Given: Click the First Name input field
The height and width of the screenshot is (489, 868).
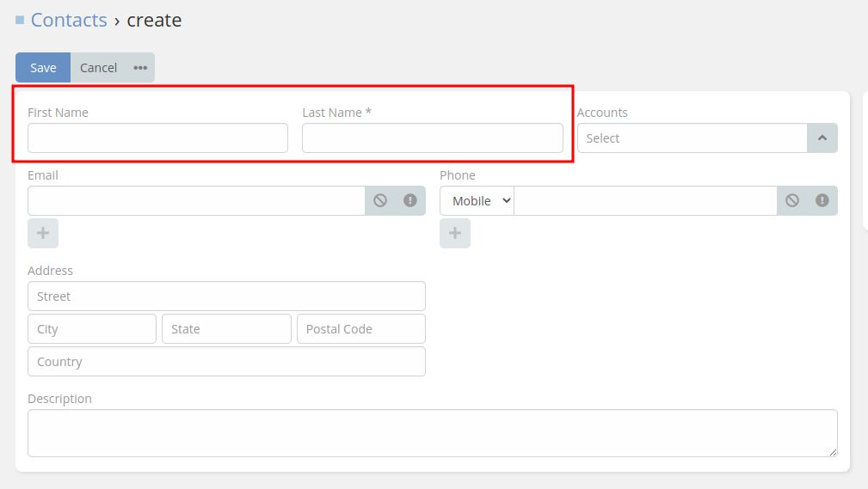Looking at the screenshot, I should (x=157, y=138).
